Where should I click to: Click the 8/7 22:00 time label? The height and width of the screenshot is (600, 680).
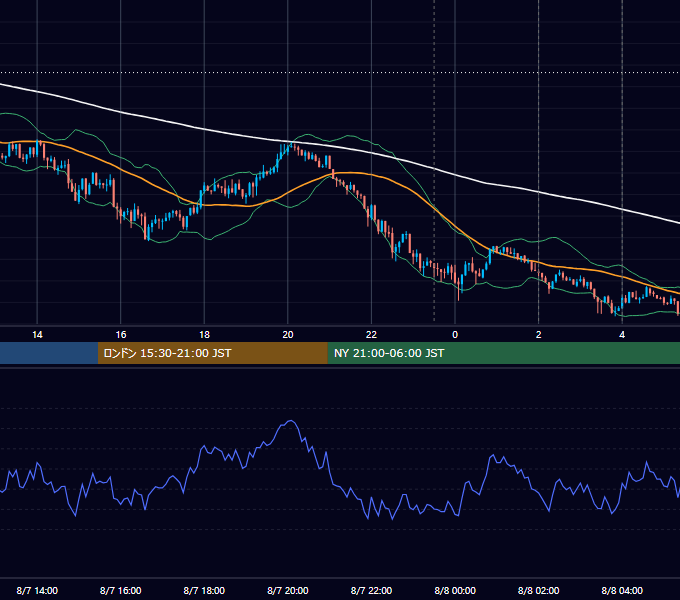point(371,590)
